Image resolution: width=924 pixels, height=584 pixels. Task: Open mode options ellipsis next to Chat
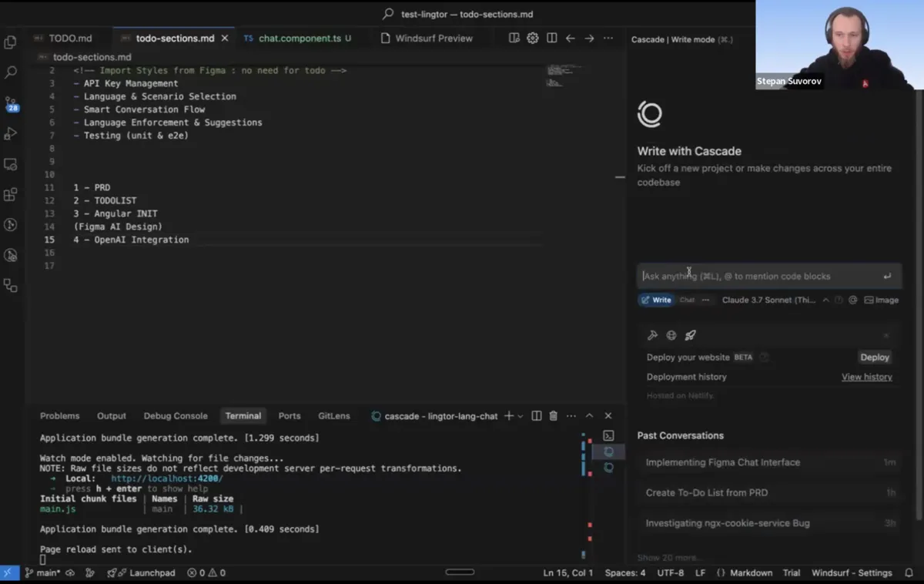tap(705, 300)
